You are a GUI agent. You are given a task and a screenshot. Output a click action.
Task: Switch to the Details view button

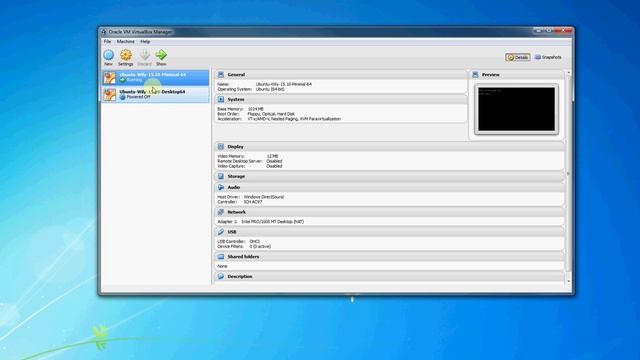coord(518,57)
